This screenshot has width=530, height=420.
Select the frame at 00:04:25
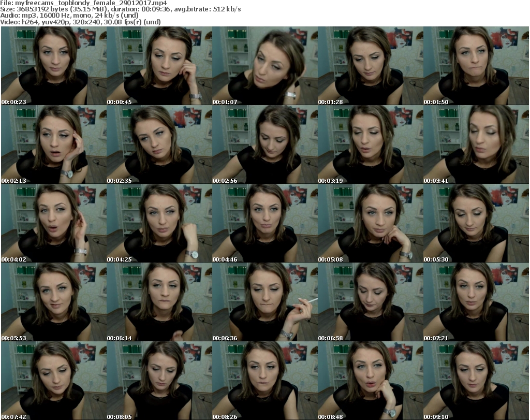tap(159, 223)
